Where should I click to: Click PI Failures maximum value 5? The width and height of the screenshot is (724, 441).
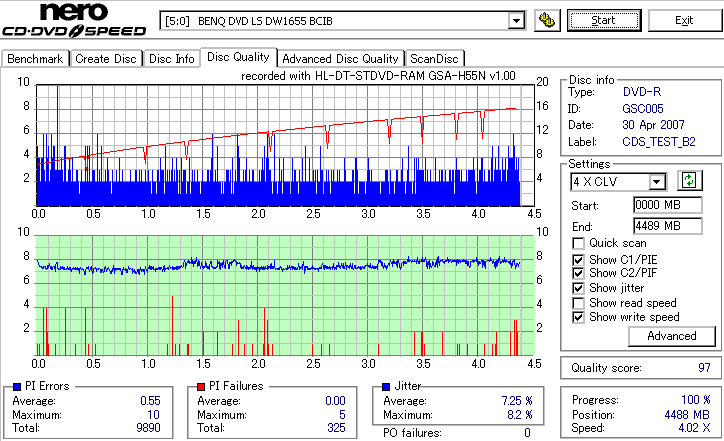click(x=342, y=414)
